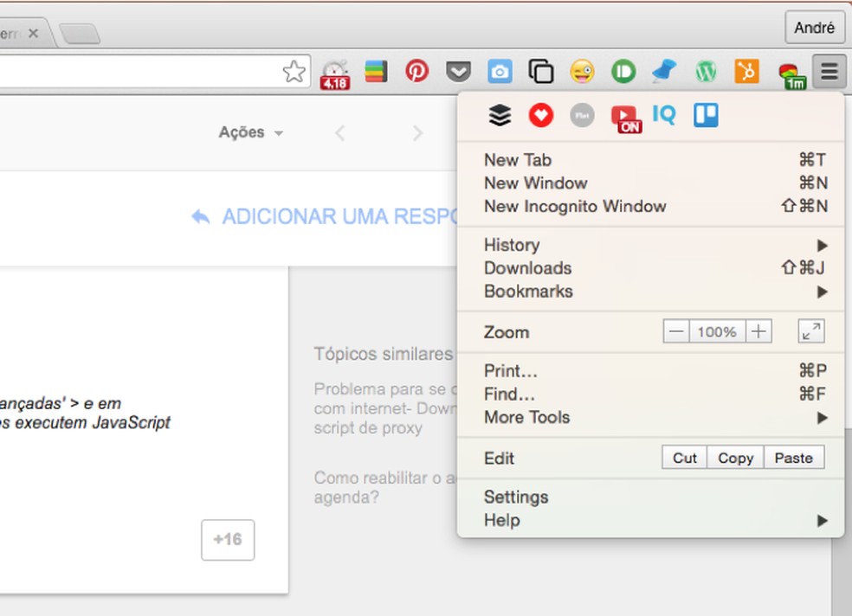This screenshot has height=616, width=852.
Task: Click the 1m badge extension icon
Action: pyautogui.click(x=791, y=75)
